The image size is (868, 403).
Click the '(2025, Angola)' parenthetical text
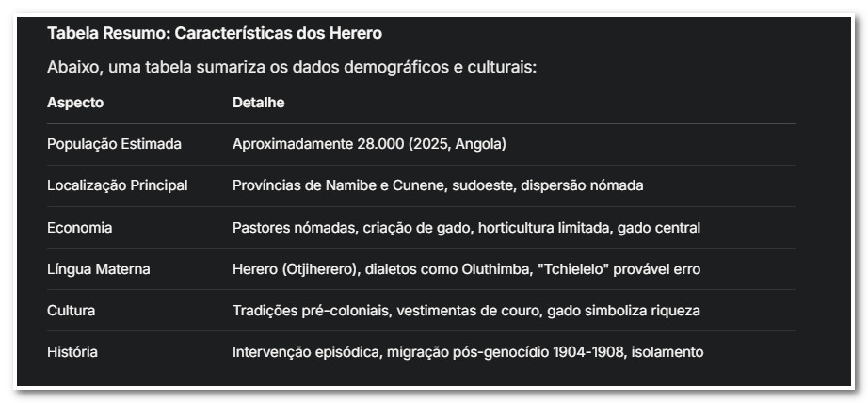click(458, 144)
